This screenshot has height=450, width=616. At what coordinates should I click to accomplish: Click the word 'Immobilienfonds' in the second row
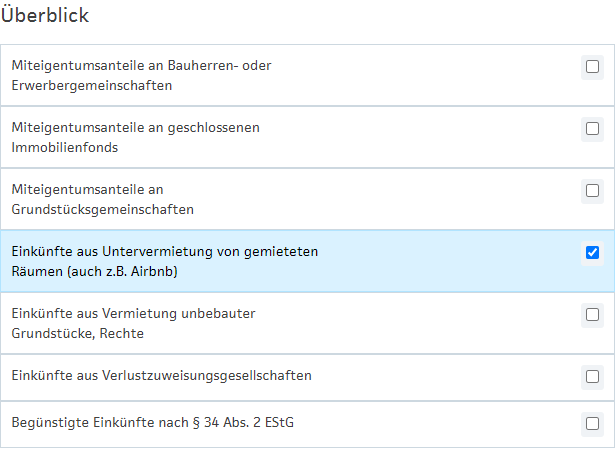click(65, 148)
